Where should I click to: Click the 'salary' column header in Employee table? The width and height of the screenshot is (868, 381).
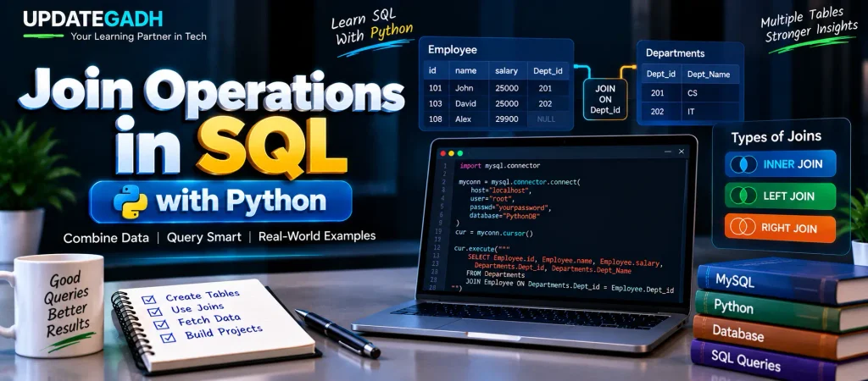pos(507,71)
